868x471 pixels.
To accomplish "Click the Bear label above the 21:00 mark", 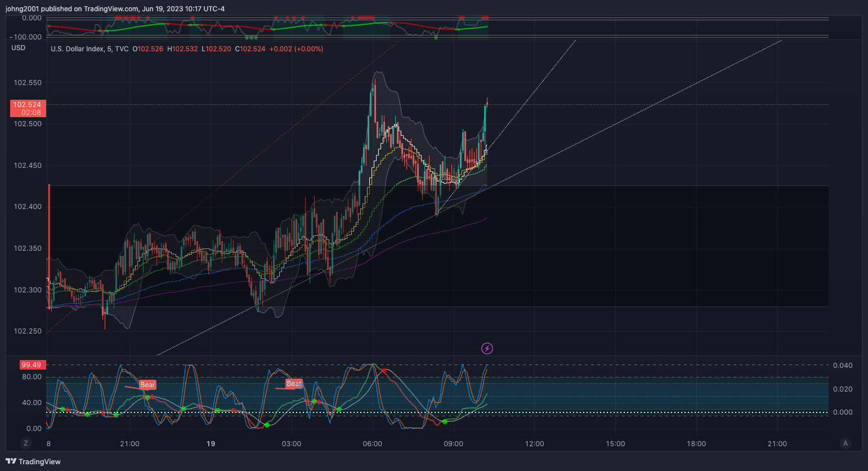I will coord(147,385).
